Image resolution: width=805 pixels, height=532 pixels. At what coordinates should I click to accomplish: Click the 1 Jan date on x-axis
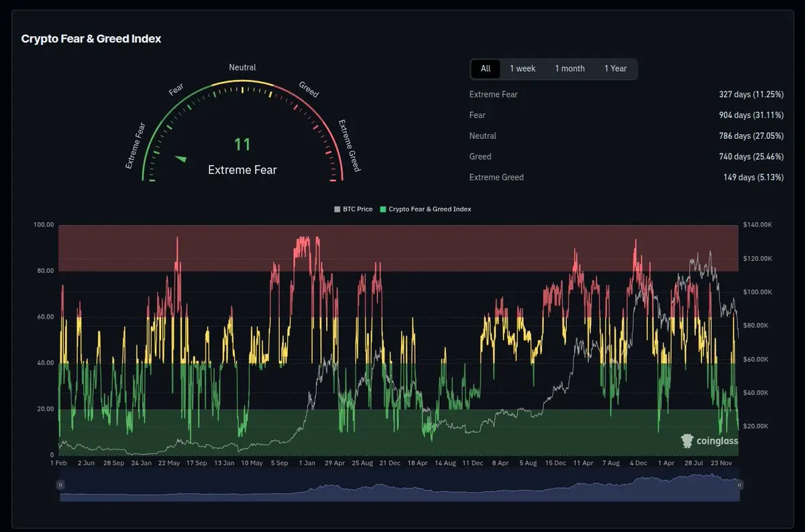[x=307, y=463]
